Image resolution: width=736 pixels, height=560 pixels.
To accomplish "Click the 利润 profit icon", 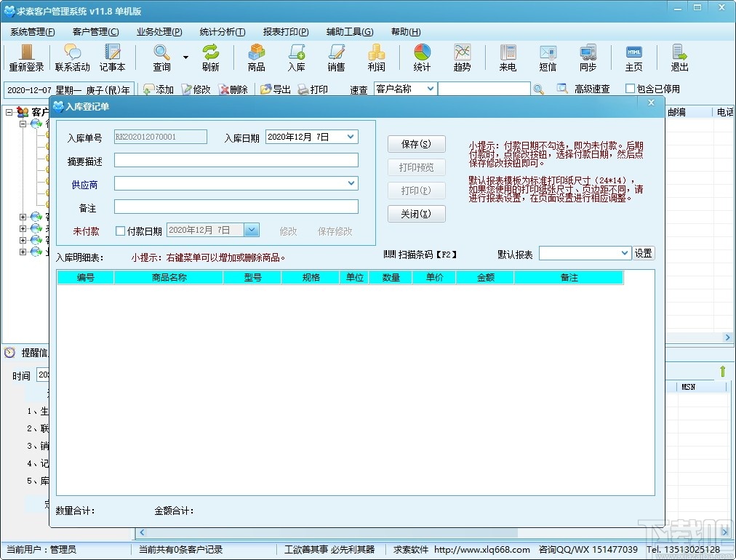I will 376,57.
